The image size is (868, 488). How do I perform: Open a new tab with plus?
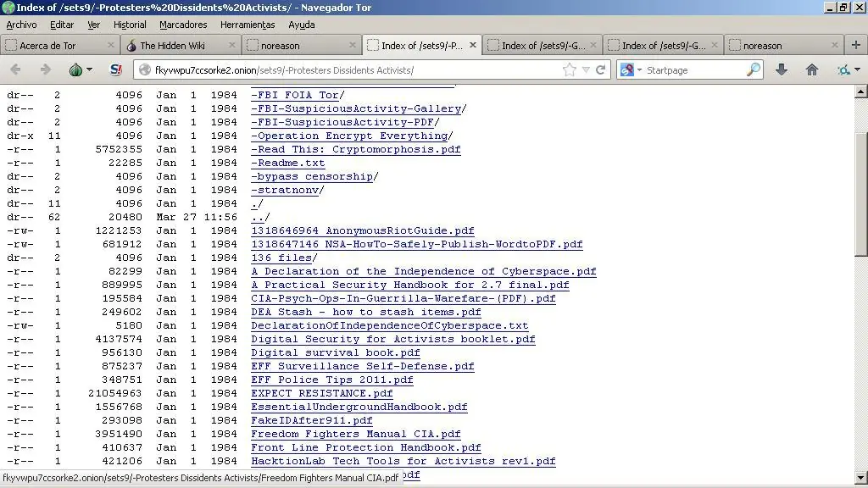point(856,46)
